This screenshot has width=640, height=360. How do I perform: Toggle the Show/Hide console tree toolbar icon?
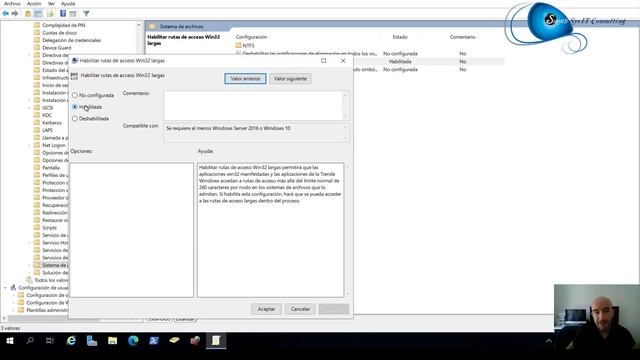pos(38,13)
